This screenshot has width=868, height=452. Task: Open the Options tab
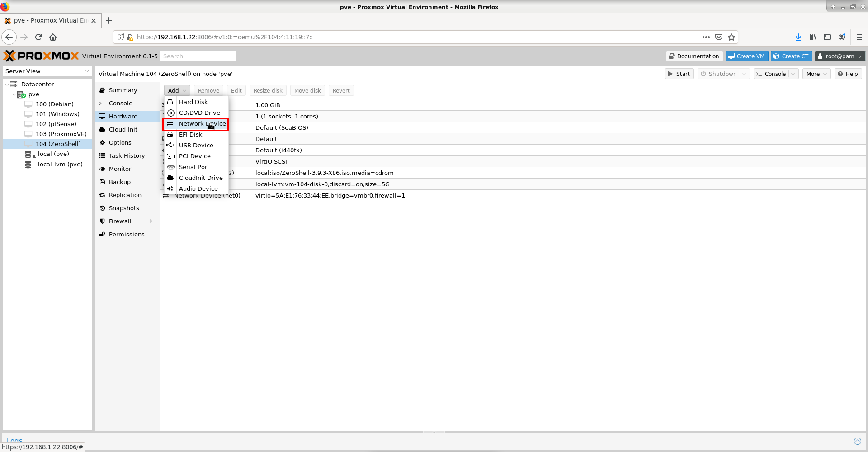click(127, 142)
